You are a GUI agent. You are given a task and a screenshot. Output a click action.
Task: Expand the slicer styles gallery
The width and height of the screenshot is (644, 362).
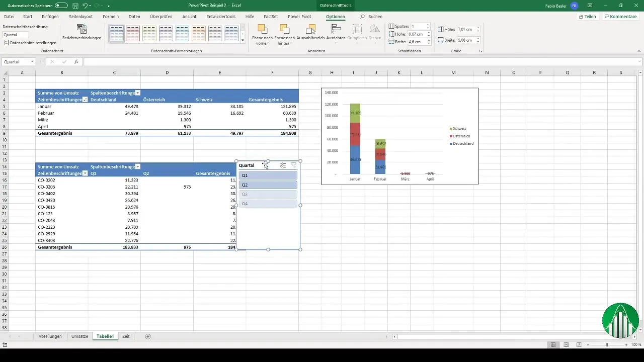[x=243, y=40]
